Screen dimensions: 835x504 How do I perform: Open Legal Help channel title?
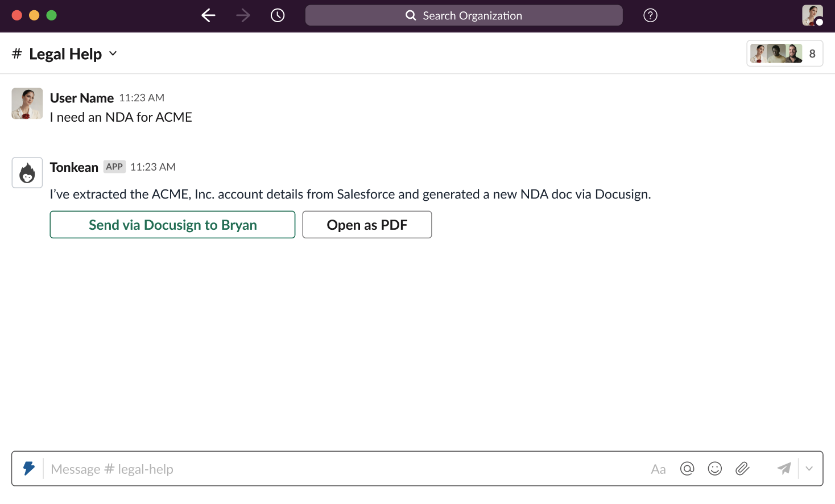point(65,53)
